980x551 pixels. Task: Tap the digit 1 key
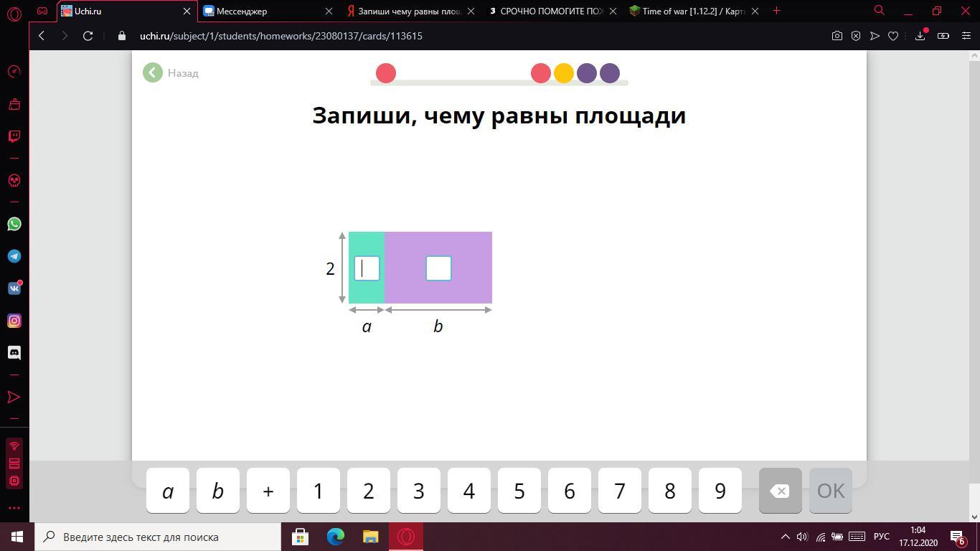coord(319,491)
